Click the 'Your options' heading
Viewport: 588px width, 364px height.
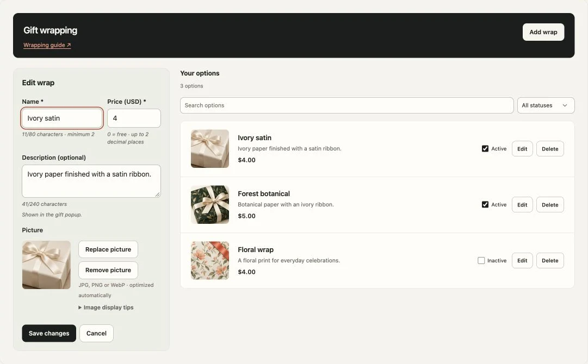click(x=200, y=73)
